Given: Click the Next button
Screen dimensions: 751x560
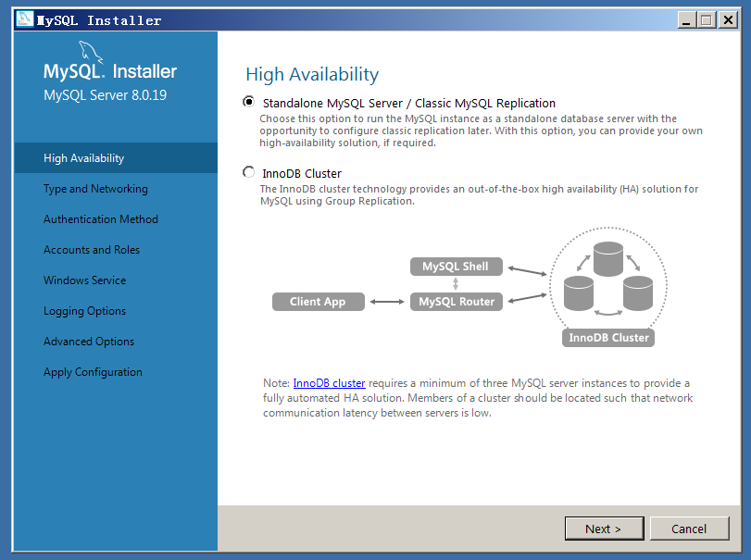Looking at the screenshot, I should (604, 529).
